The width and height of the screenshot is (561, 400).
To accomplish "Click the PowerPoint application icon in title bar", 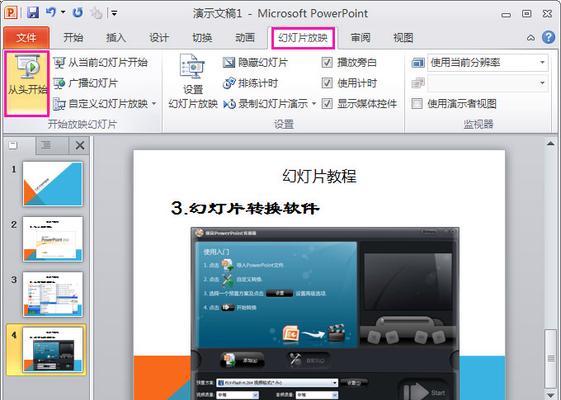I will (10, 13).
